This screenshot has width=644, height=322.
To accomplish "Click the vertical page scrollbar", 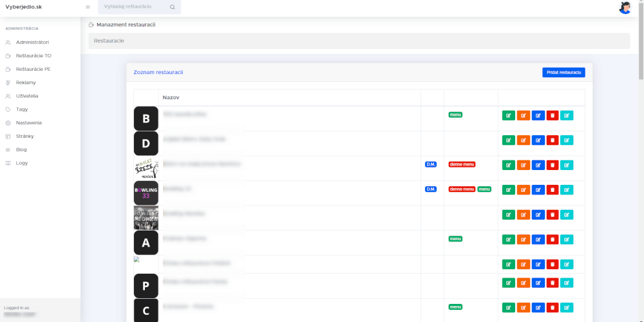I will [x=640, y=161].
